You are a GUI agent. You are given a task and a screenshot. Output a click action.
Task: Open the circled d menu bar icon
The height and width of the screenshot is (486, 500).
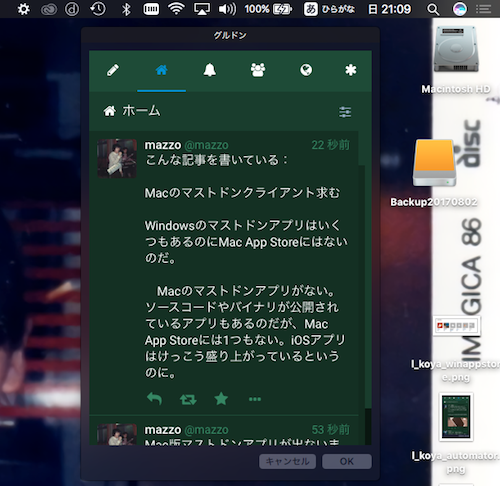coord(72,9)
